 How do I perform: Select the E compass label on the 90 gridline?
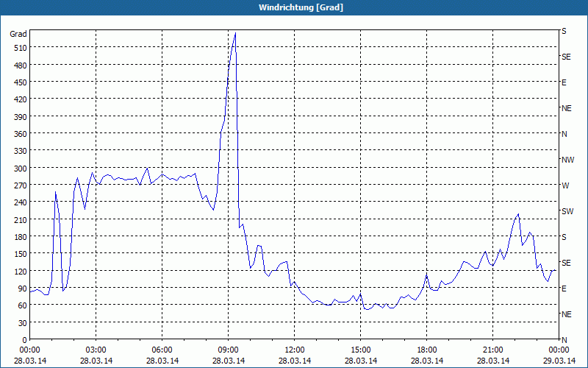pyautogui.click(x=564, y=289)
